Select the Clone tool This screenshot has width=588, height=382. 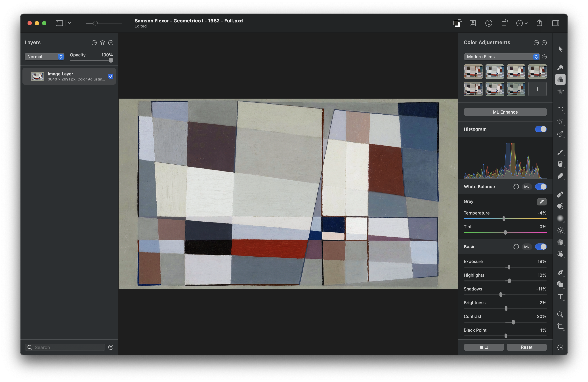pos(560,206)
